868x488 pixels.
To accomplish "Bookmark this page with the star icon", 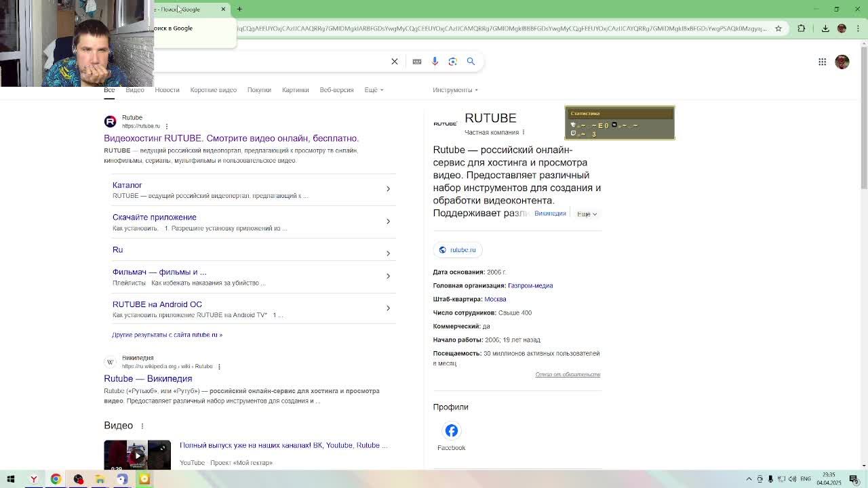I will coord(778,28).
